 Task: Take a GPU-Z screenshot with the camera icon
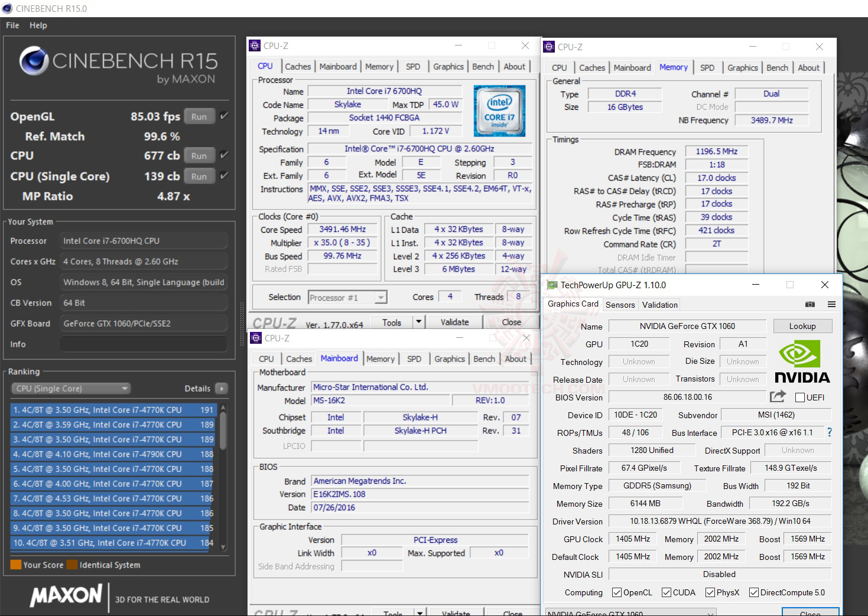click(810, 304)
